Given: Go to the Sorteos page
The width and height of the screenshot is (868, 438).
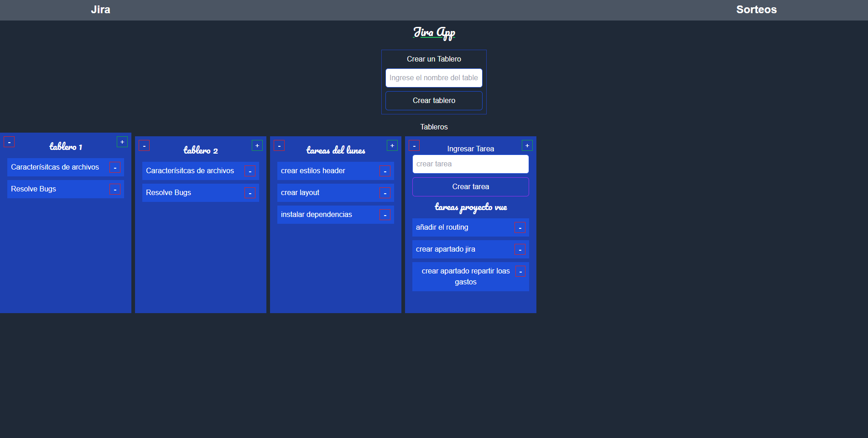Looking at the screenshot, I should pos(756,10).
